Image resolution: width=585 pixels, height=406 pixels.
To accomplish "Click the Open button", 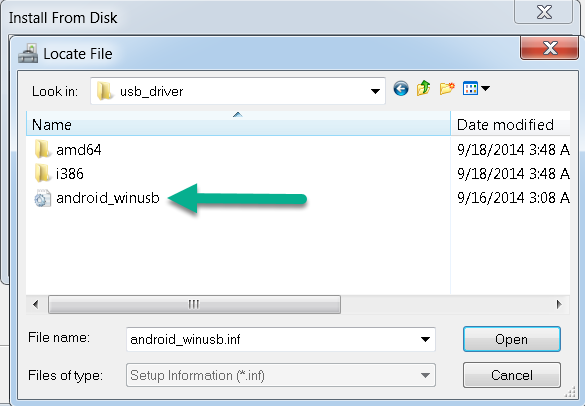I will pyautogui.click(x=512, y=339).
